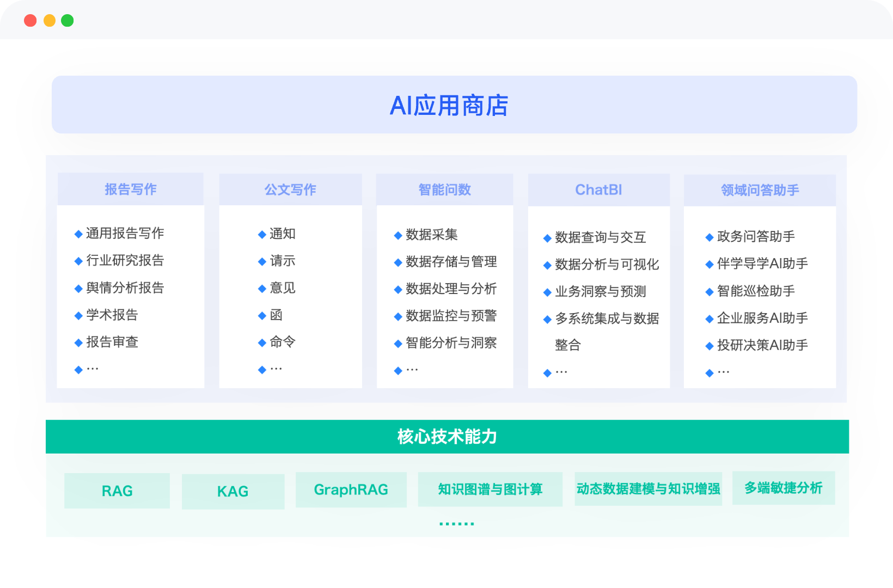Click the ellipsis under 领域问答助手 list

(724, 372)
